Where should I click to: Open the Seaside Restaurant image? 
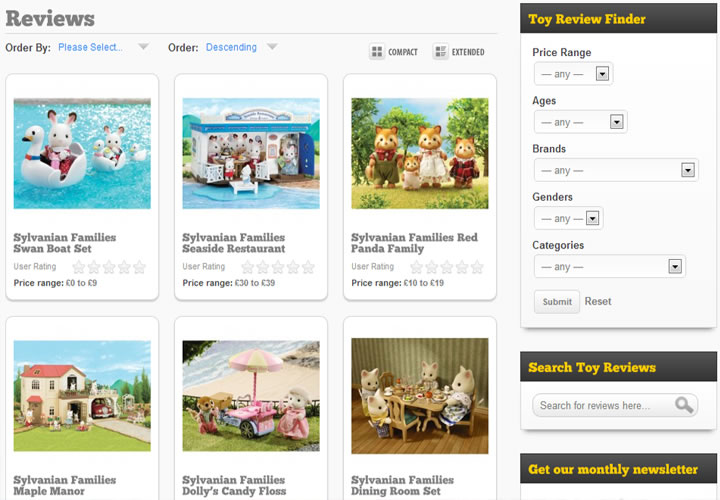251,153
